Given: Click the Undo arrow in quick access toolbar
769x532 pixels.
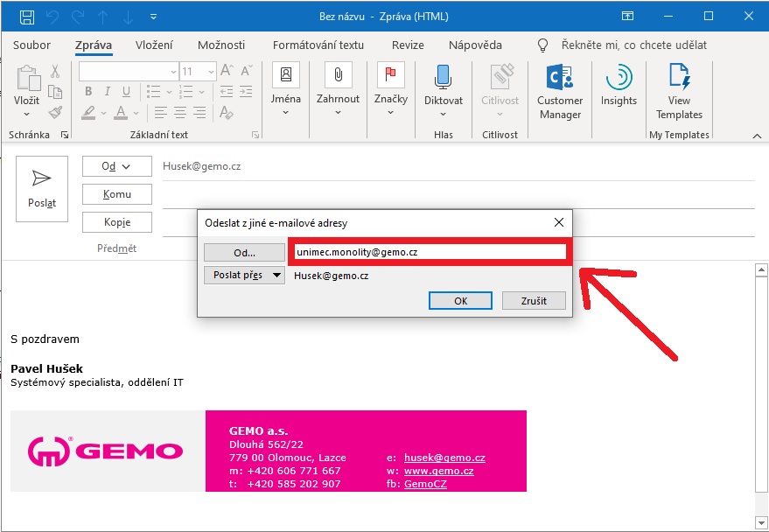Looking at the screenshot, I should tap(52, 17).
